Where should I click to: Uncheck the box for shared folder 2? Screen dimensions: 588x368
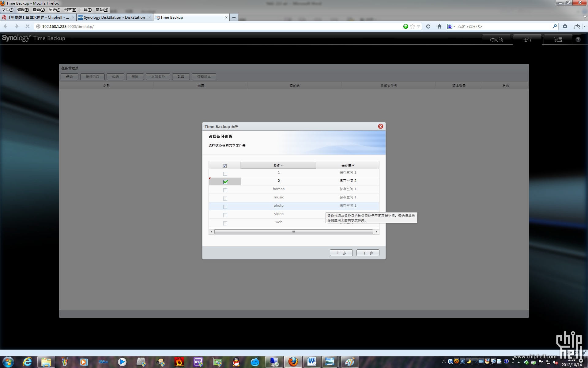click(x=225, y=182)
